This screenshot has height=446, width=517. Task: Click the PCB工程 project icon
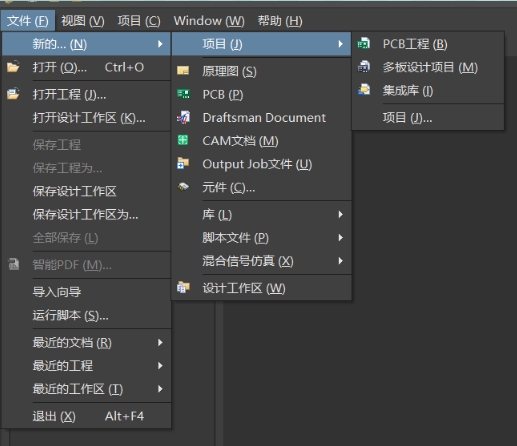[x=364, y=44]
